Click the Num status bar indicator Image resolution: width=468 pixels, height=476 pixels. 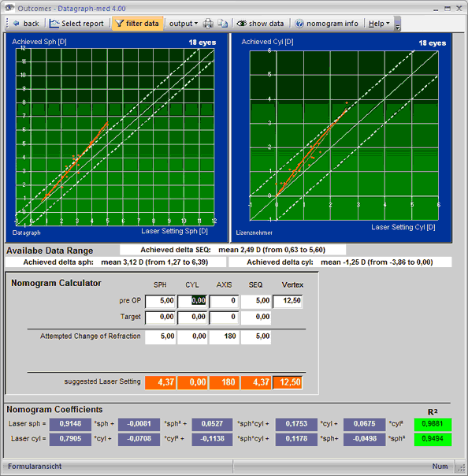tap(440, 467)
